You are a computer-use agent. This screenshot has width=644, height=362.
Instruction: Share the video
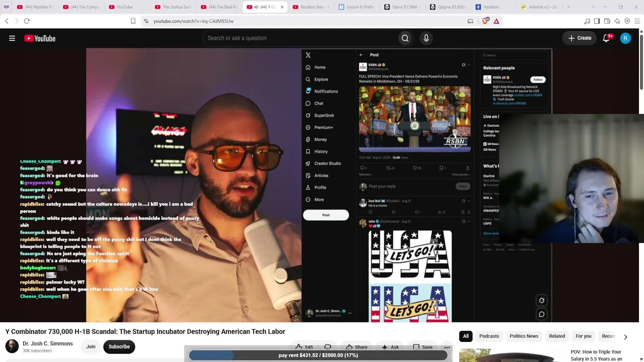[x=357, y=347]
